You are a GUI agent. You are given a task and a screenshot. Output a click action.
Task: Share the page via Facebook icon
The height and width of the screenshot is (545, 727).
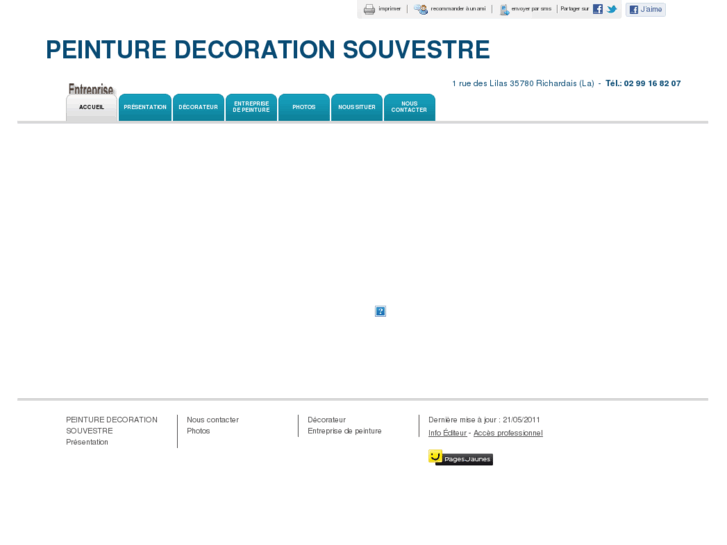point(598,9)
